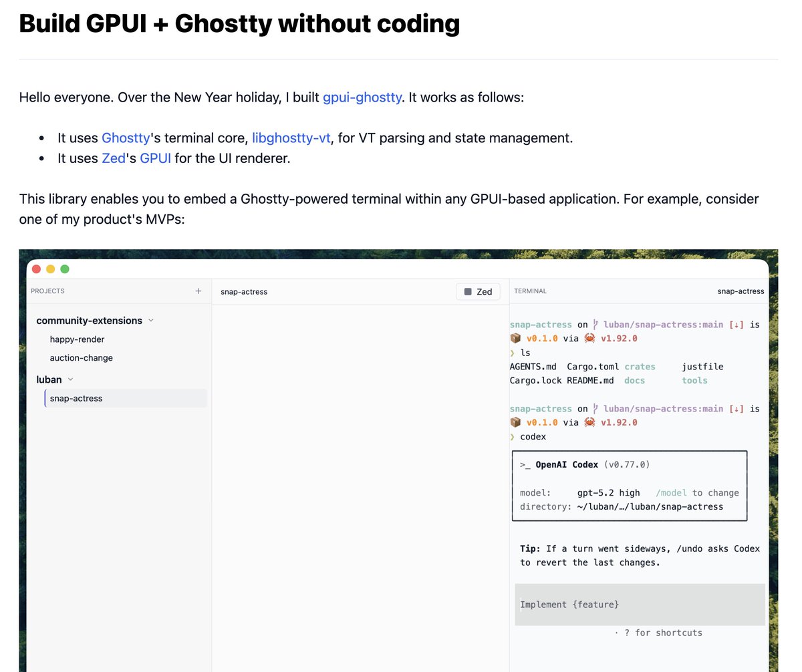Click the codex command in terminal
802x672 pixels.
coord(533,437)
